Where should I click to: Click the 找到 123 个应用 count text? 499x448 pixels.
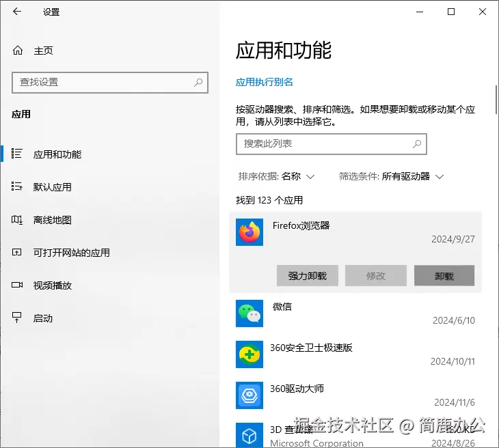269,200
